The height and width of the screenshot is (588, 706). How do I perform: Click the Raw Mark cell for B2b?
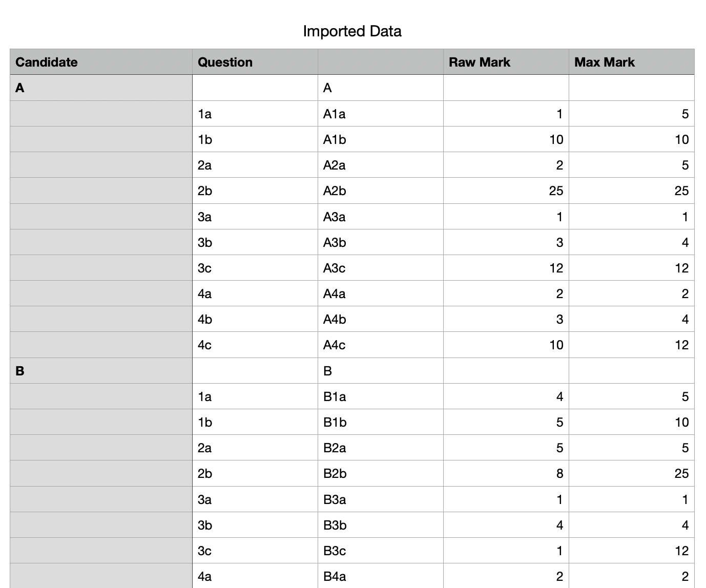(506, 474)
